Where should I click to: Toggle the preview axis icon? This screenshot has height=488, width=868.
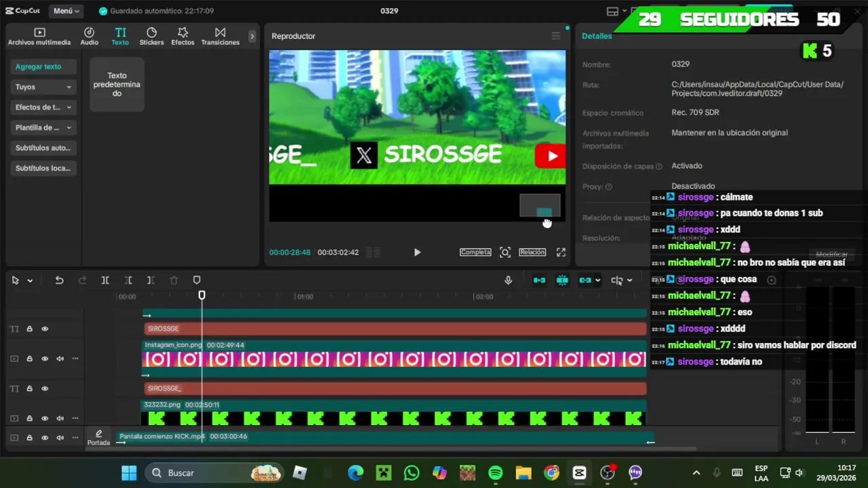click(x=616, y=280)
